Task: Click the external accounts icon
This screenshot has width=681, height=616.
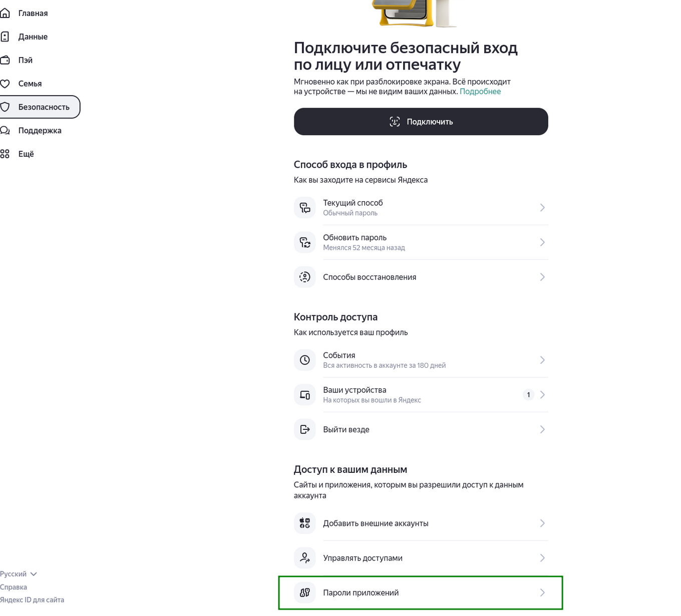Action: pyautogui.click(x=304, y=523)
